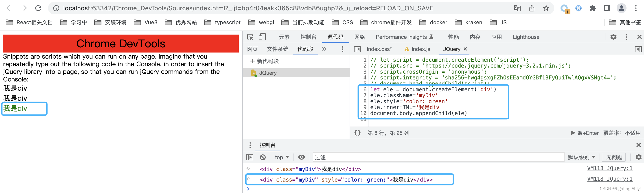This screenshot has width=644, height=193.
Task: Open 其他书签 bookmark folder
Action: coord(625,22)
